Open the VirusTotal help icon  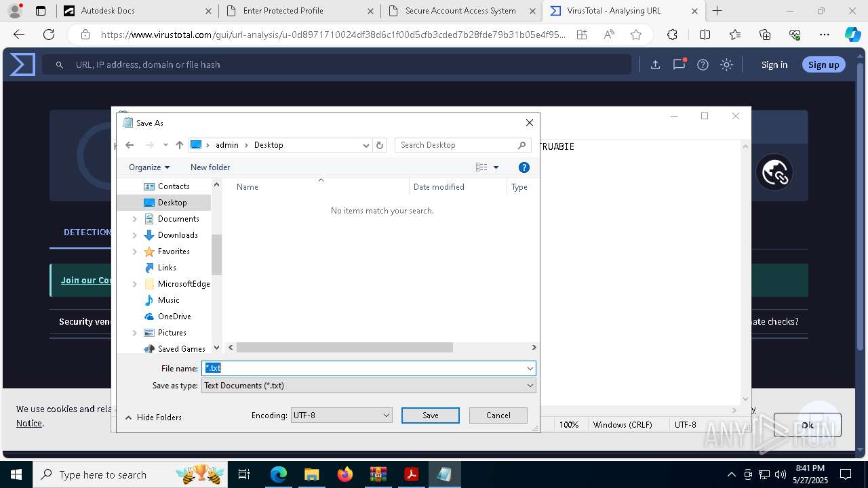[x=703, y=64]
